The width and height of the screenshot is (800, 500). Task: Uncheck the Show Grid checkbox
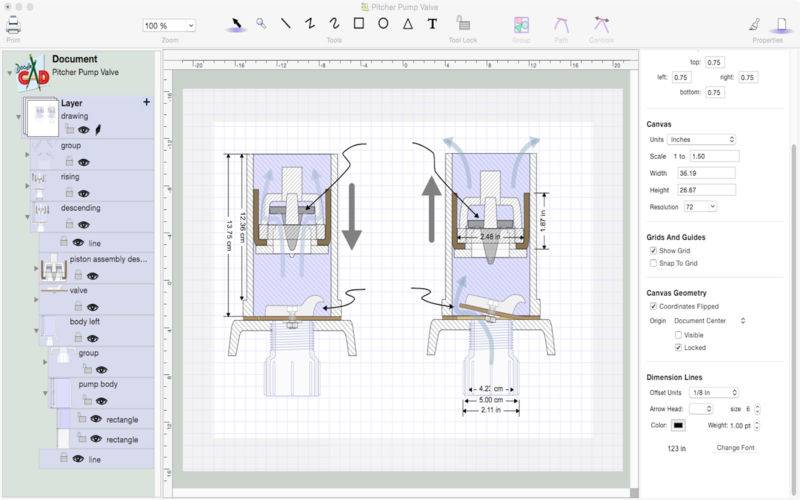653,250
